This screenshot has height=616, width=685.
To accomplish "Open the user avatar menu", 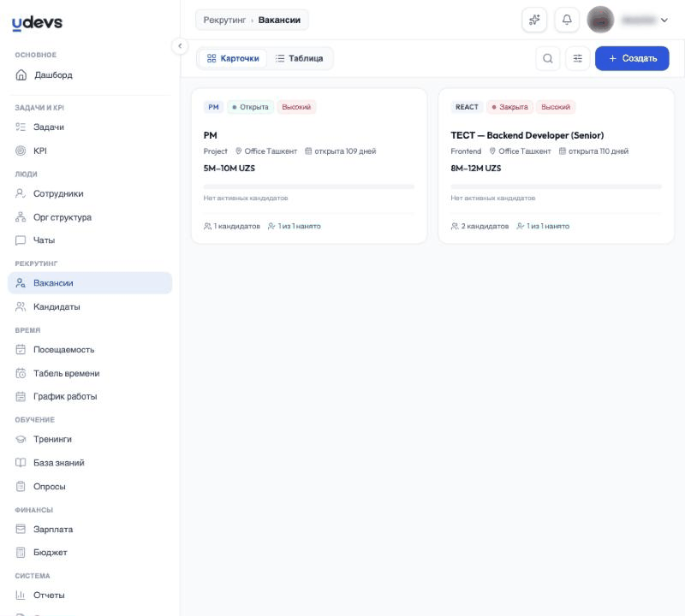I will 600,20.
